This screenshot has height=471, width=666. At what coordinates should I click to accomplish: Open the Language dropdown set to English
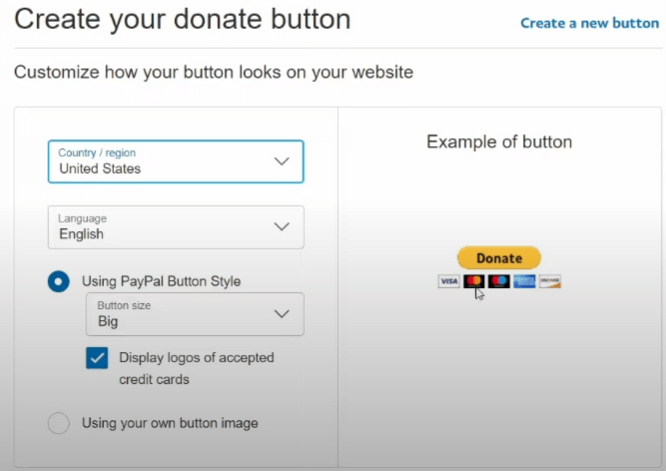tap(175, 227)
